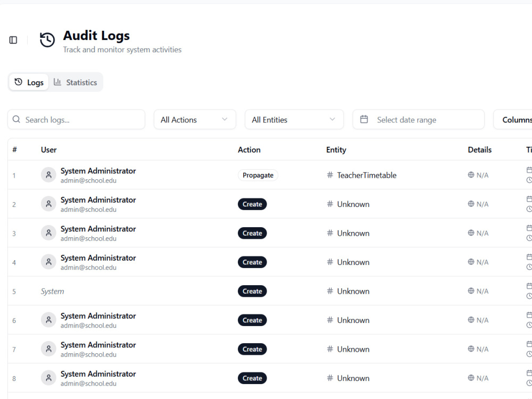Click the globe icon in row 5 Details
The image size is (532, 399).
coord(471,291)
